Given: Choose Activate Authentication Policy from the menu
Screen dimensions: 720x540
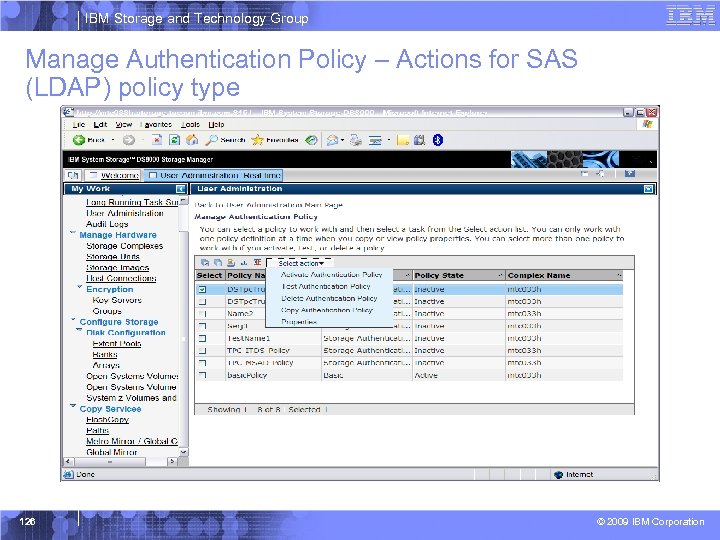Looking at the screenshot, I should tap(331, 275).
